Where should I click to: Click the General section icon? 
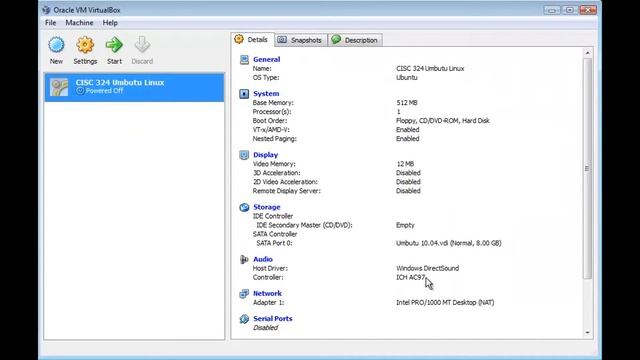click(244, 60)
